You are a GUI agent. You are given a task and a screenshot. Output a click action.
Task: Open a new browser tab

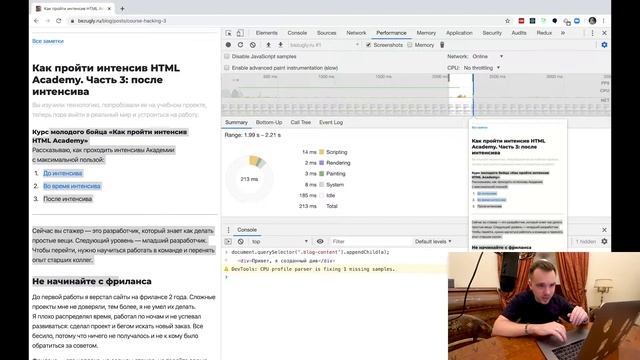click(x=122, y=8)
